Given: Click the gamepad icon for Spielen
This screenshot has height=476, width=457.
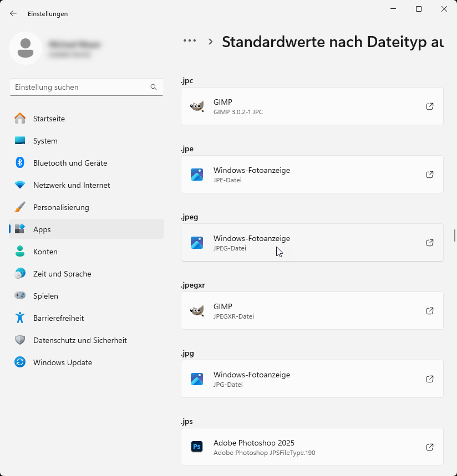Looking at the screenshot, I should tap(20, 295).
